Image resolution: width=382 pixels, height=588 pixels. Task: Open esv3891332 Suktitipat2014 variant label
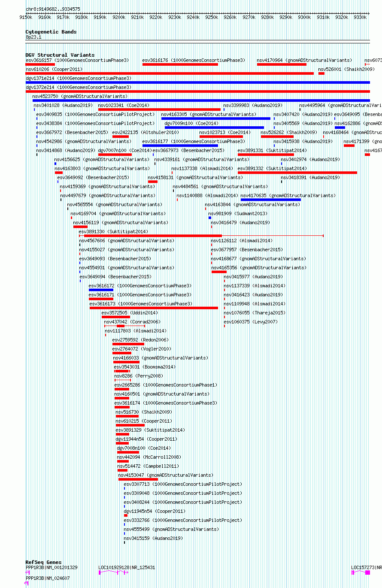[273, 168]
